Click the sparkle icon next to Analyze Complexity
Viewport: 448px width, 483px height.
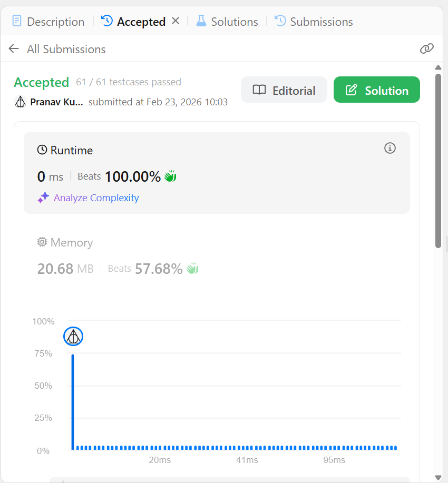[x=43, y=198]
